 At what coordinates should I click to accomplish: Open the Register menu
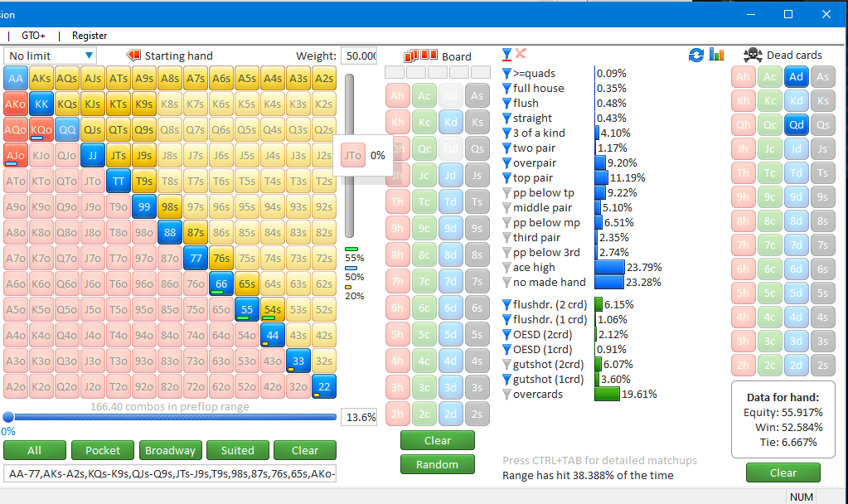(x=90, y=36)
